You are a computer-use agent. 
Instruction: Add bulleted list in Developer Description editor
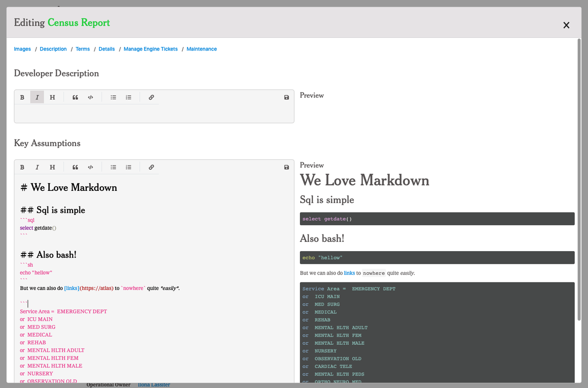coord(113,97)
